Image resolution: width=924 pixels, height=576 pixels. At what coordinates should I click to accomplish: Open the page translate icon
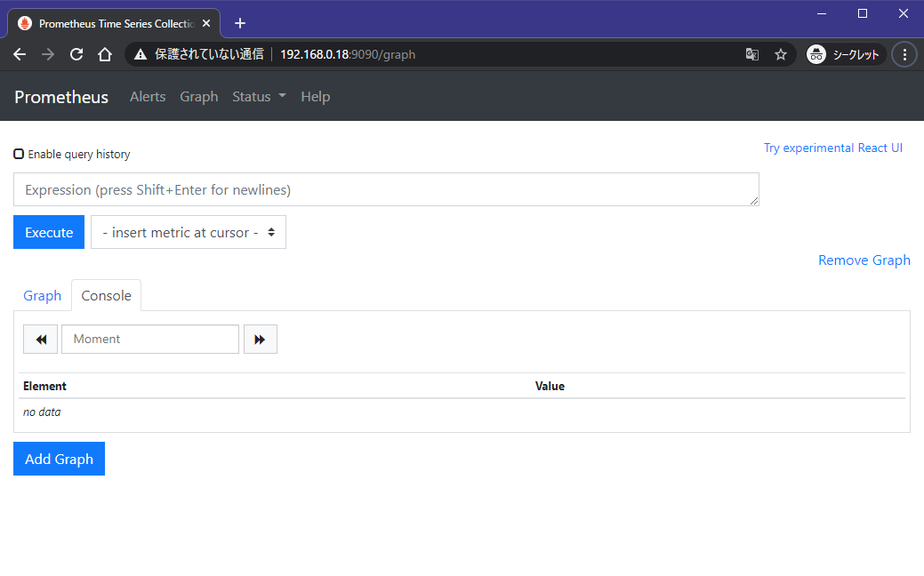(752, 55)
